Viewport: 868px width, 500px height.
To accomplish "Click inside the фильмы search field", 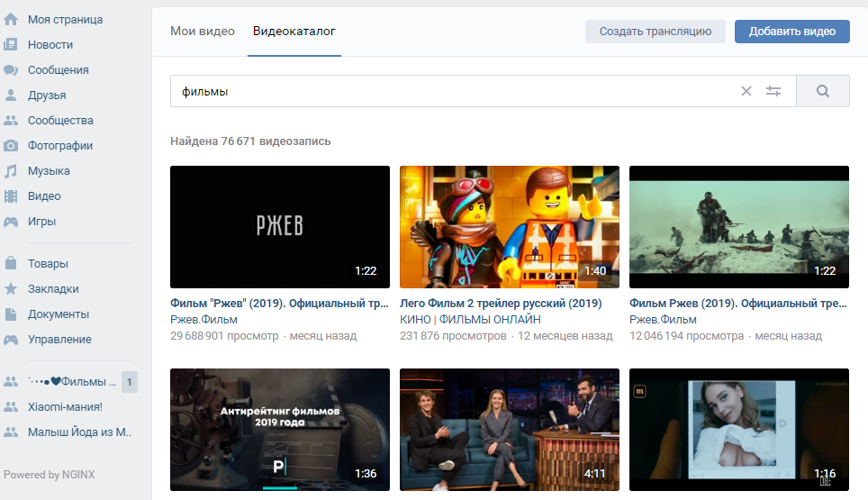I will tap(450, 91).
